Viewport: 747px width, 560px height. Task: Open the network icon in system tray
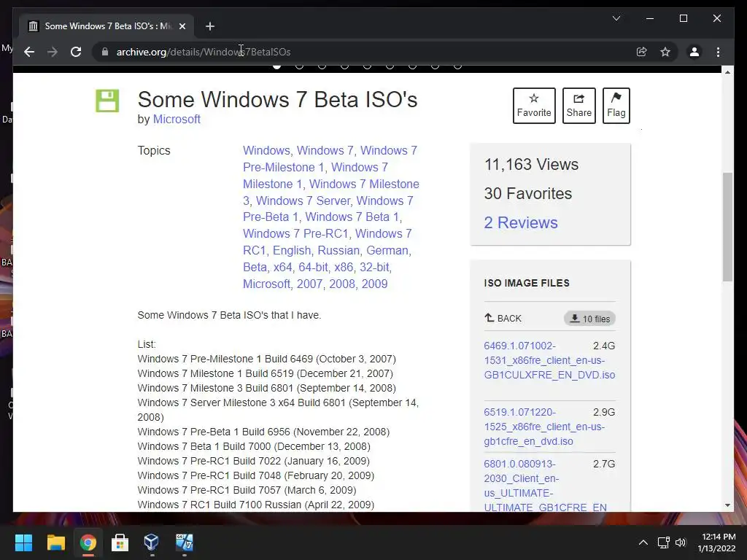click(x=663, y=542)
